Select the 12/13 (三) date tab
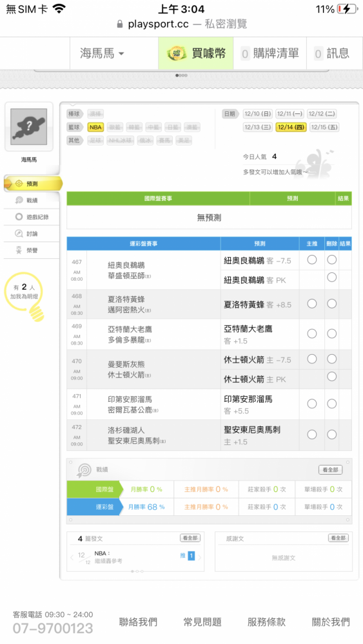This screenshot has width=363, height=644. [257, 127]
